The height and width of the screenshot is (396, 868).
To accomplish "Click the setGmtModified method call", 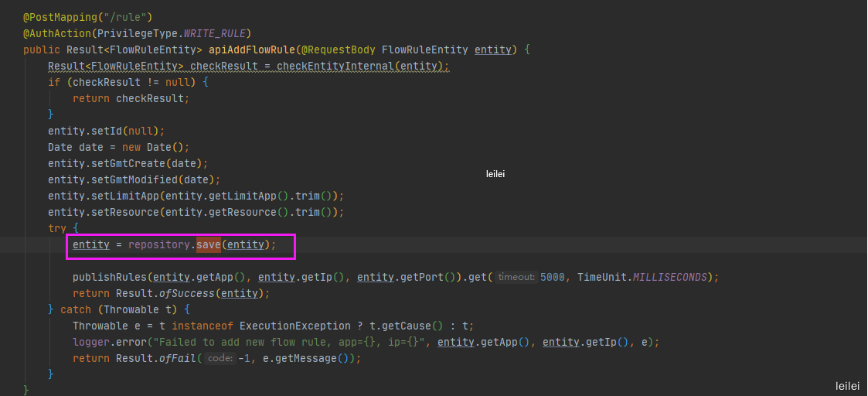I will (134, 180).
